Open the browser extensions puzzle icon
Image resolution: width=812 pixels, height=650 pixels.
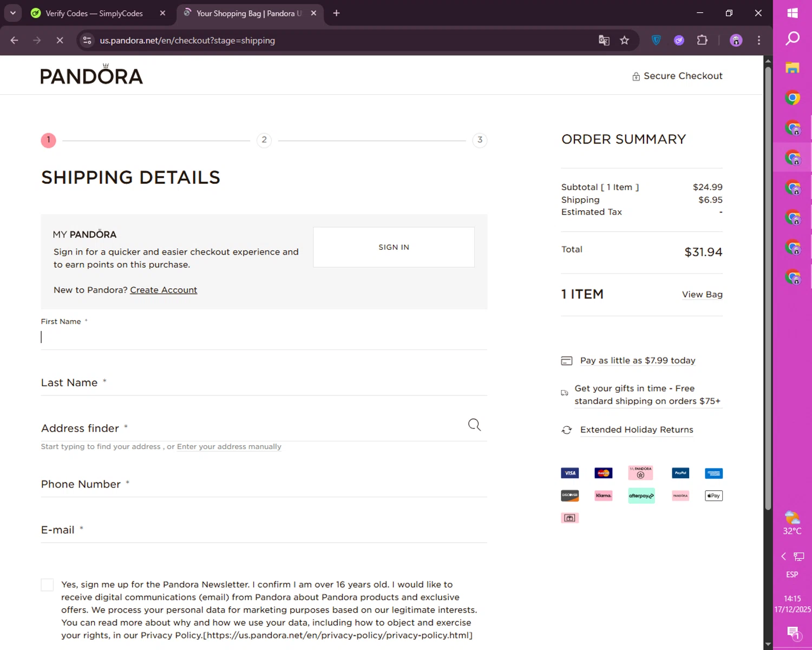tap(702, 41)
